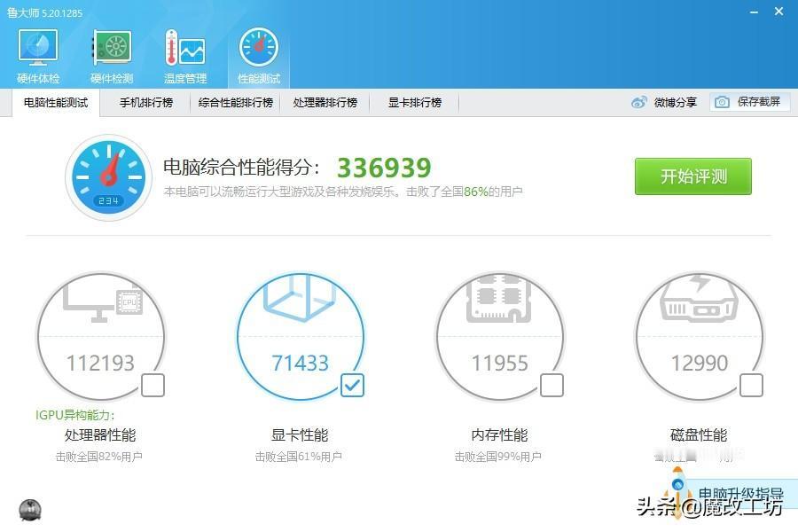The image size is (798, 532).
Task: Open the 性能测试 performance test icon
Action: pos(259,56)
